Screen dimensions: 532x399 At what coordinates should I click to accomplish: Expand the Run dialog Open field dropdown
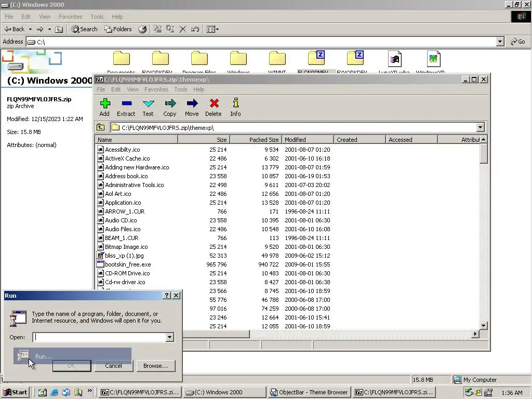pos(170,337)
